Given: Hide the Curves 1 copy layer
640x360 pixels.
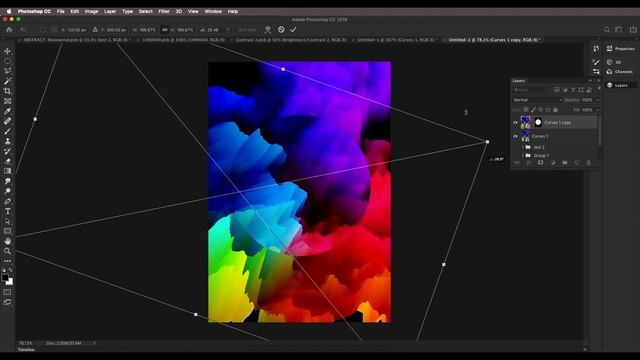Looking at the screenshot, I should (515, 122).
